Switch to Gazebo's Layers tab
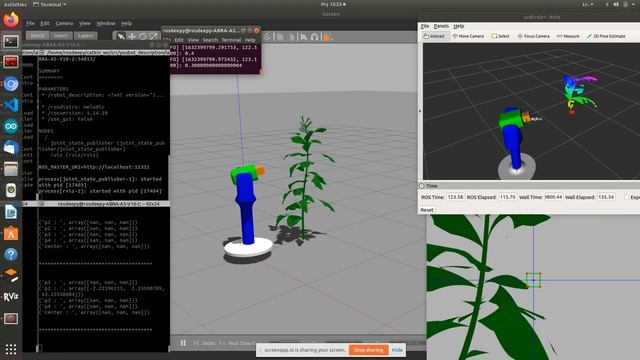The image size is (640, 360). click(85, 36)
